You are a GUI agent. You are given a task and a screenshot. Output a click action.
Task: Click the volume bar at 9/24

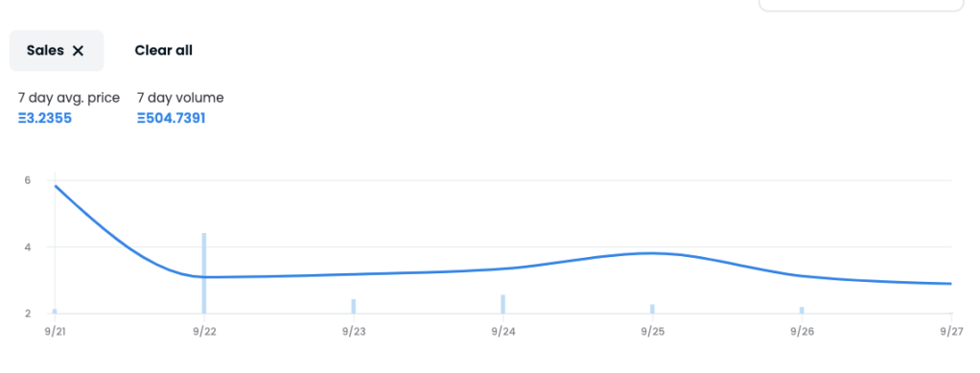502,304
